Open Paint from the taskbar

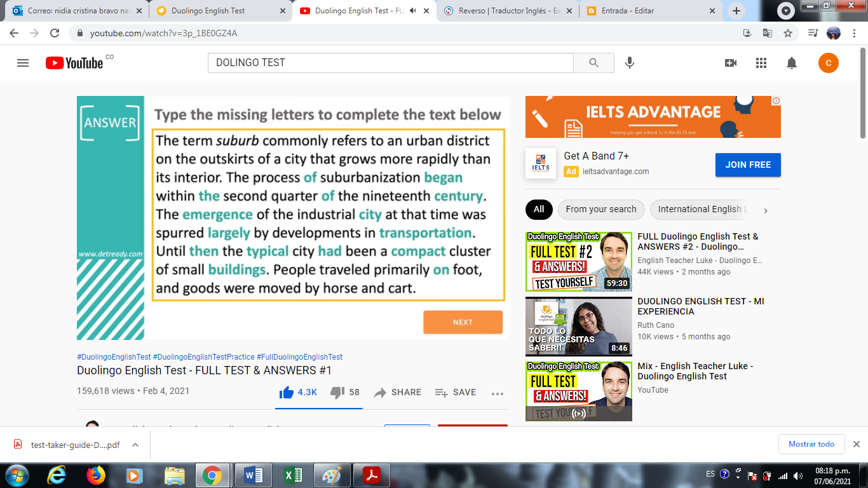[332, 475]
